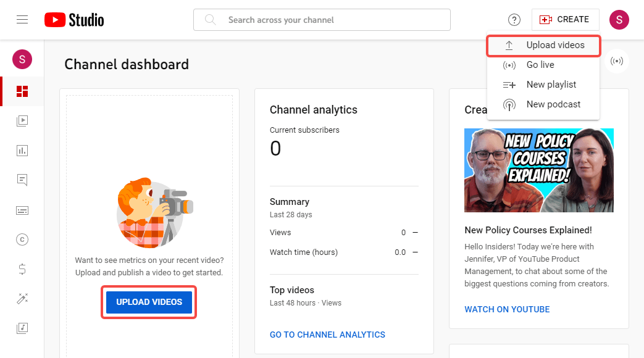The height and width of the screenshot is (358, 644).
Task: Open the Copyright section from sidebar
Action: [22, 239]
